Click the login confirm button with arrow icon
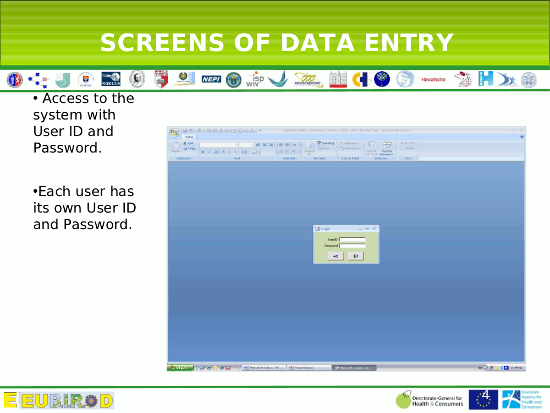The width and height of the screenshot is (550, 413). pos(336,256)
